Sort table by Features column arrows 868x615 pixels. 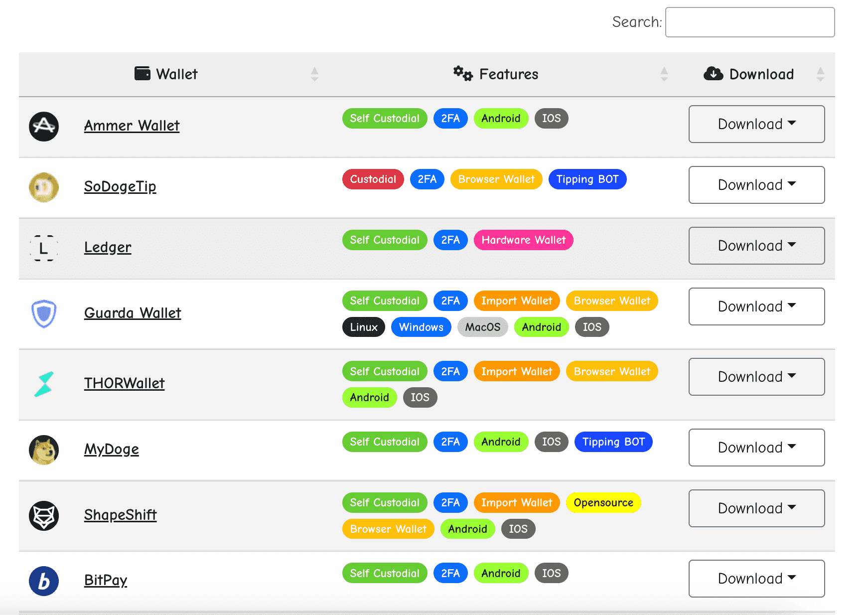pyautogui.click(x=664, y=74)
